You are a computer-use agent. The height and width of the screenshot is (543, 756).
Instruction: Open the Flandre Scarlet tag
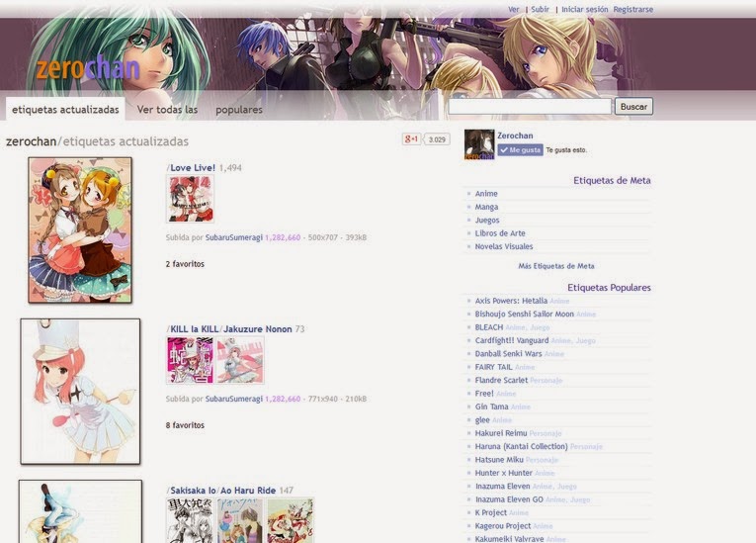(501, 381)
